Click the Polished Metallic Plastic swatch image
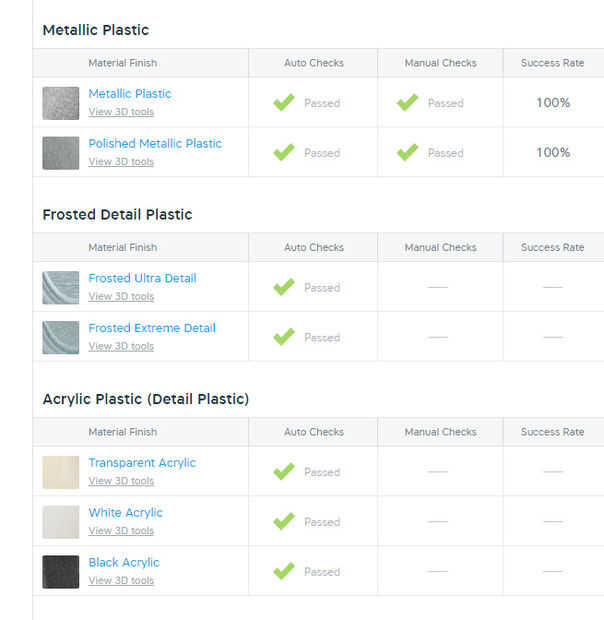This screenshot has width=604, height=620. pyautogui.click(x=60, y=153)
